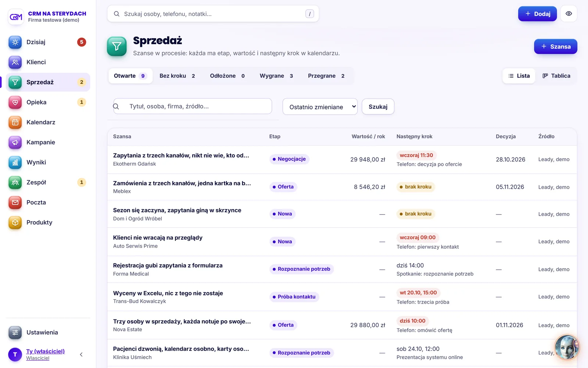
Task: Click the CRM logo in header
Action: (16, 17)
